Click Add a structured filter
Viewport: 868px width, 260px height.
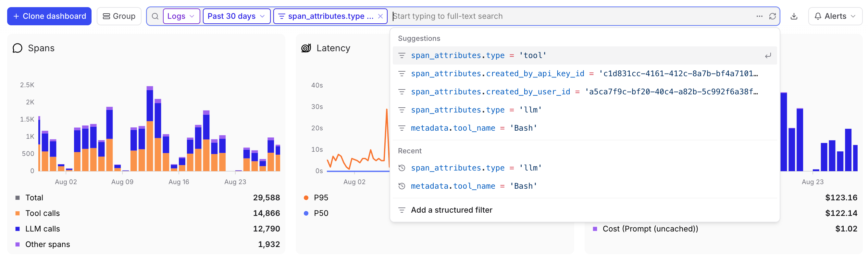(585, 210)
